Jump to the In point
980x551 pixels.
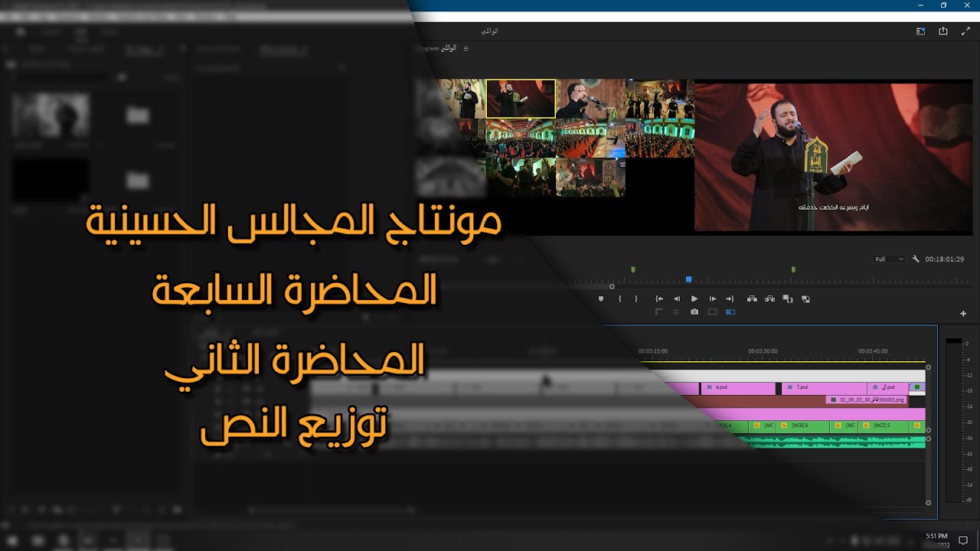point(659,299)
